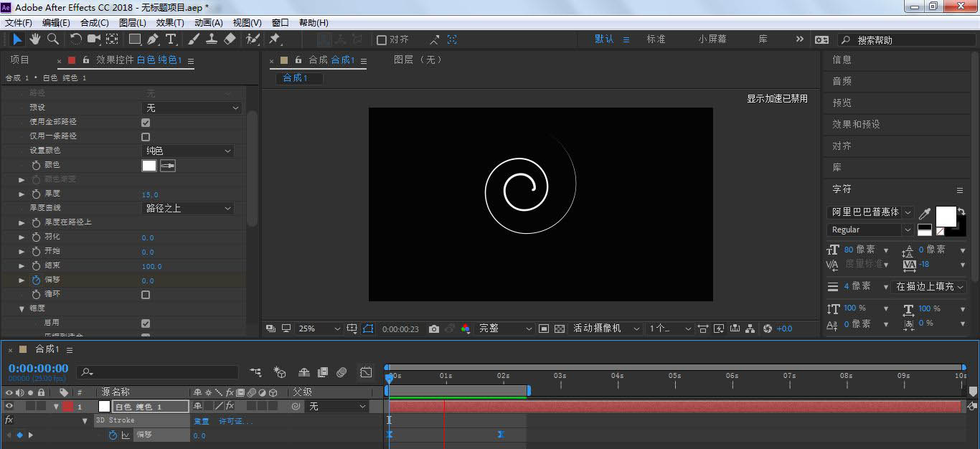Select the Pen tool

(x=153, y=39)
